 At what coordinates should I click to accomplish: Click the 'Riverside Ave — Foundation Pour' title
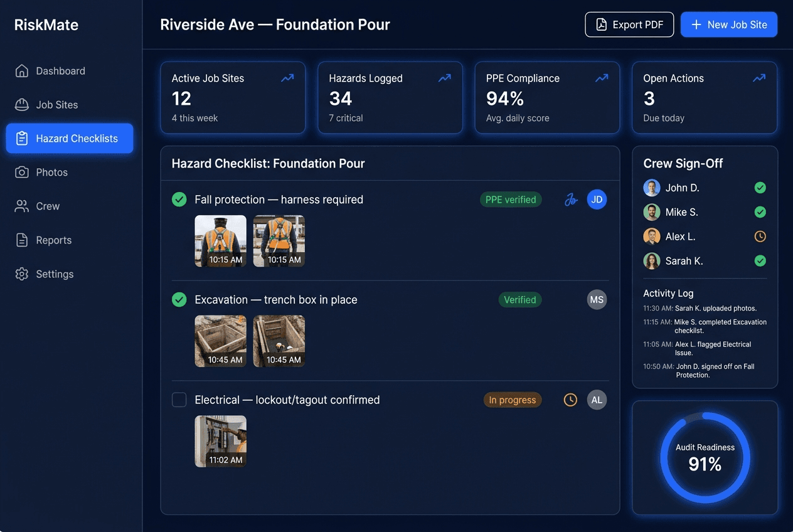point(275,25)
